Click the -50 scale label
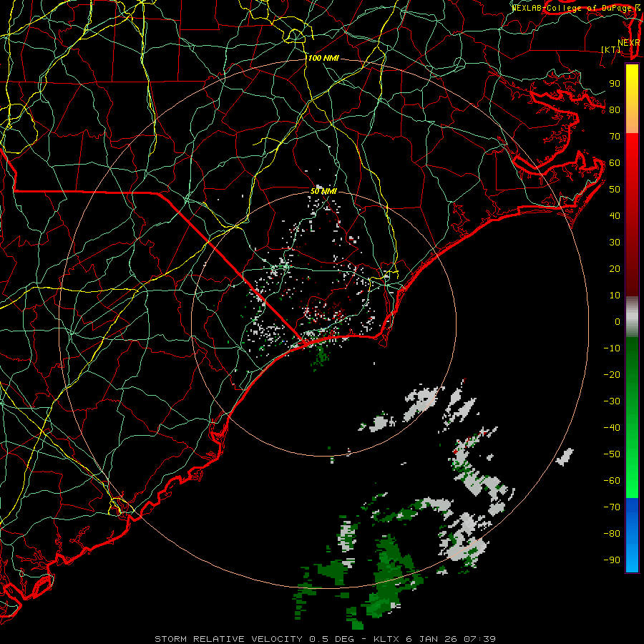Image resolution: width=644 pixels, height=644 pixels. pos(612,454)
